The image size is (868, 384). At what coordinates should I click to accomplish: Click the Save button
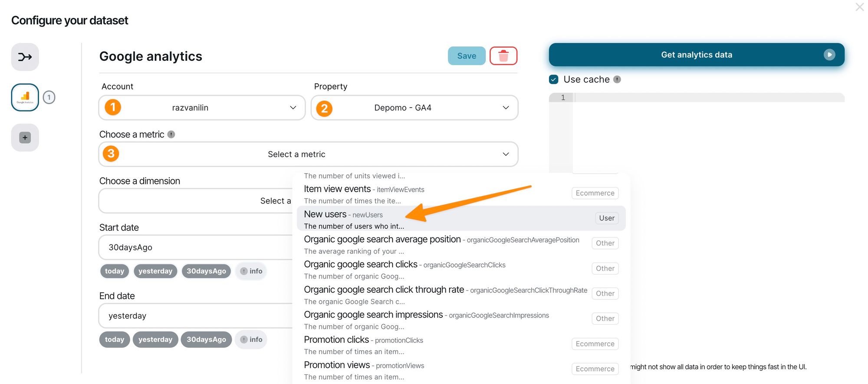pyautogui.click(x=467, y=56)
